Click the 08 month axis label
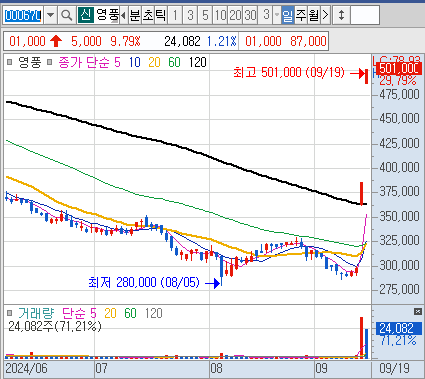Image resolution: width=425 pixels, height=379 pixels. [216, 368]
